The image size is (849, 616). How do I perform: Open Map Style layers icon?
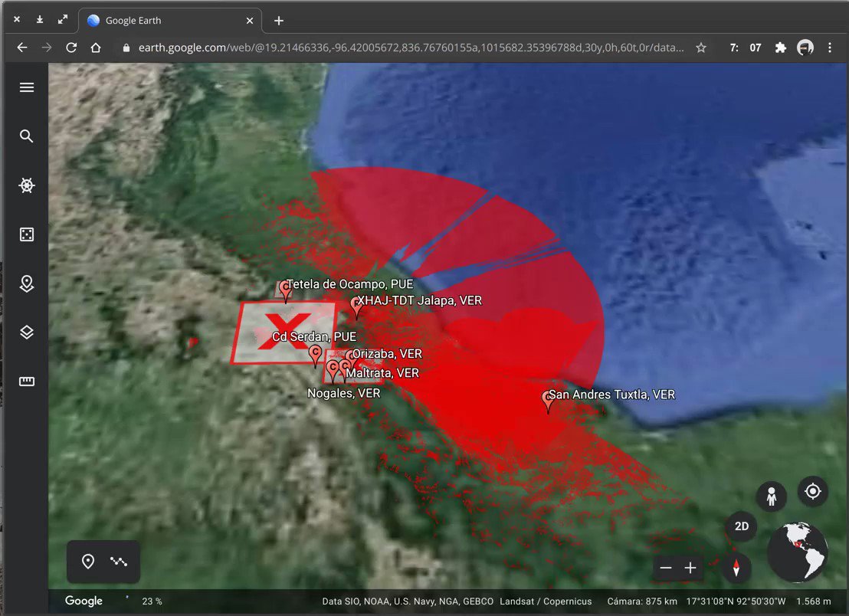pyautogui.click(x=27, y=333)
